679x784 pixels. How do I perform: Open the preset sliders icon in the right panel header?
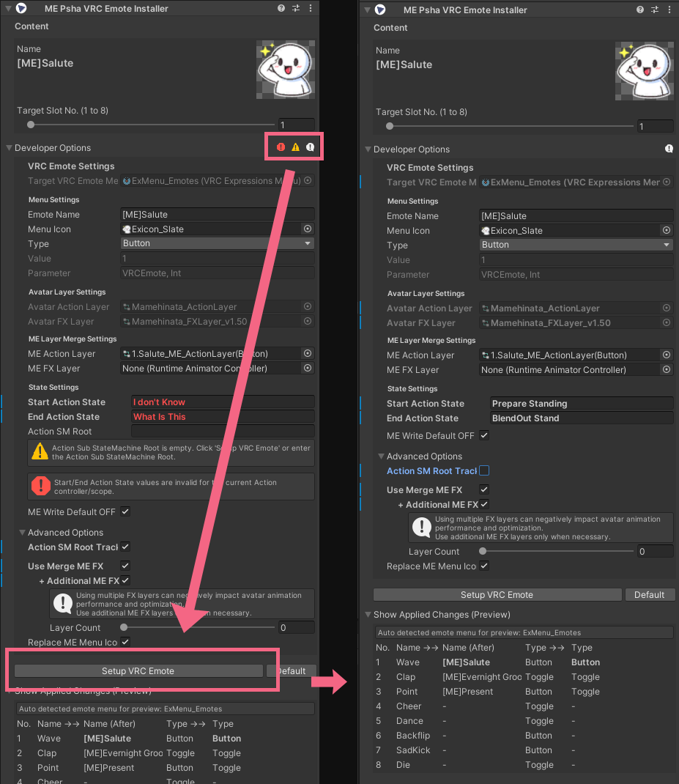click(655, 10)
